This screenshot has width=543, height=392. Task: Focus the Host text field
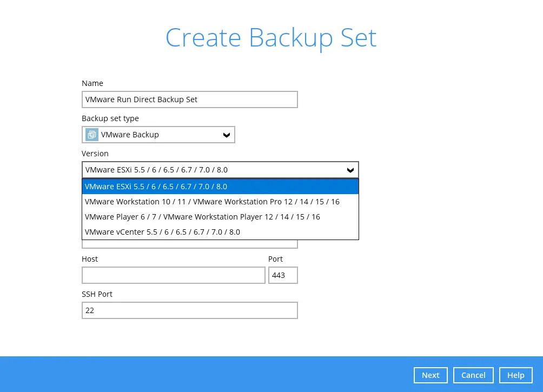coord(173,275)
